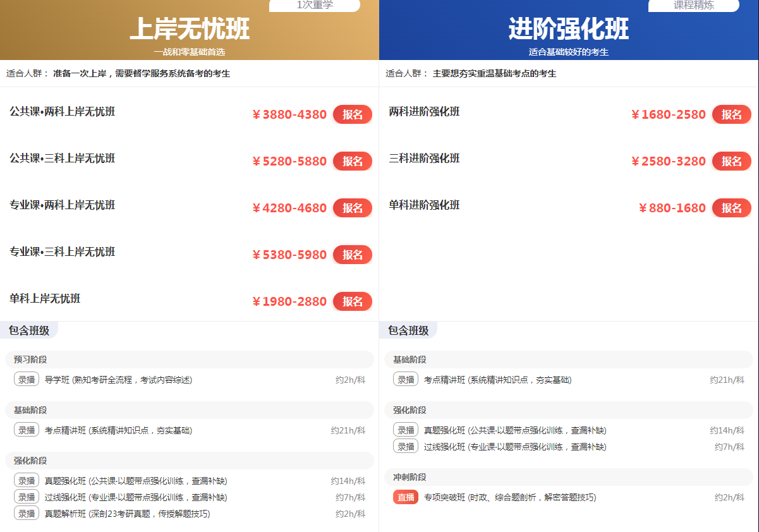The height and width of the screenshot is (532, 759).
Task: Click the 录播 badge next to 导学班
Action: [x=26, y=379]
